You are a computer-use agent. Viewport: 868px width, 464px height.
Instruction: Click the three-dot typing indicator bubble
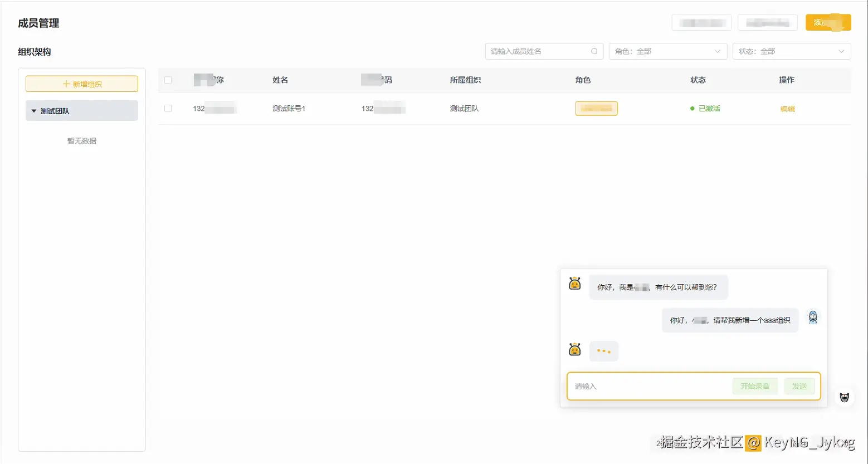(604, 351)
